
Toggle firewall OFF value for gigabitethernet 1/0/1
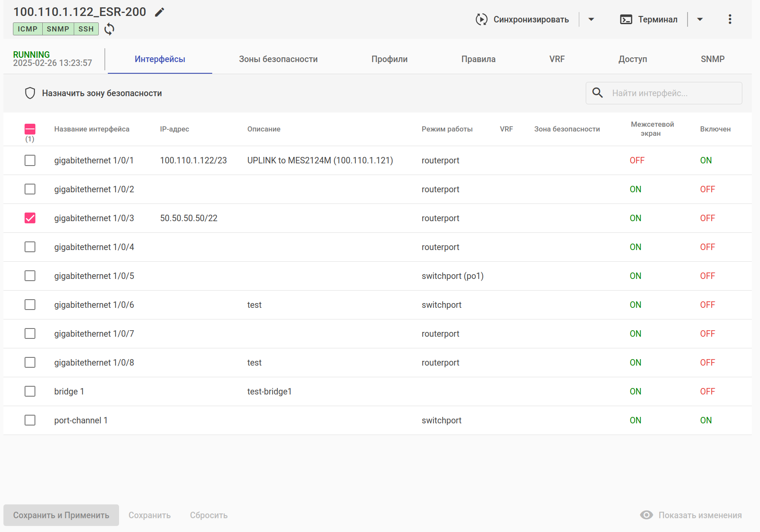coord(637,160)
